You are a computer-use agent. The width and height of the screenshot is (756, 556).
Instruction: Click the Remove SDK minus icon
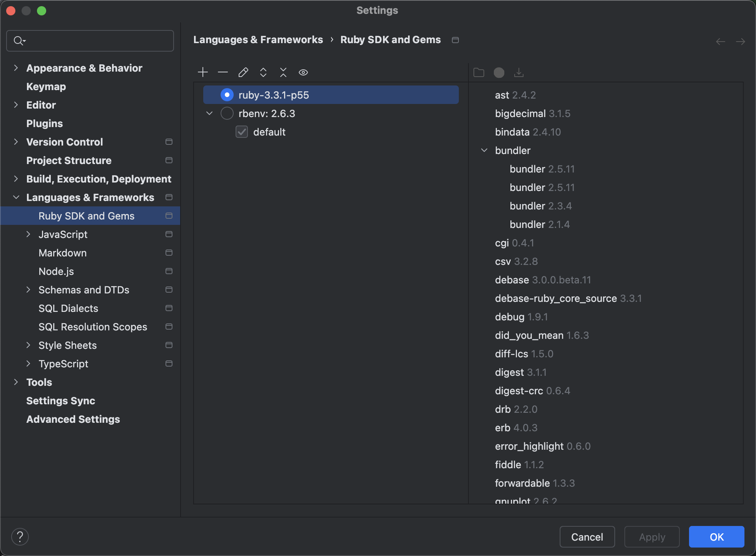pyautogui.click(x=223, y=72)
